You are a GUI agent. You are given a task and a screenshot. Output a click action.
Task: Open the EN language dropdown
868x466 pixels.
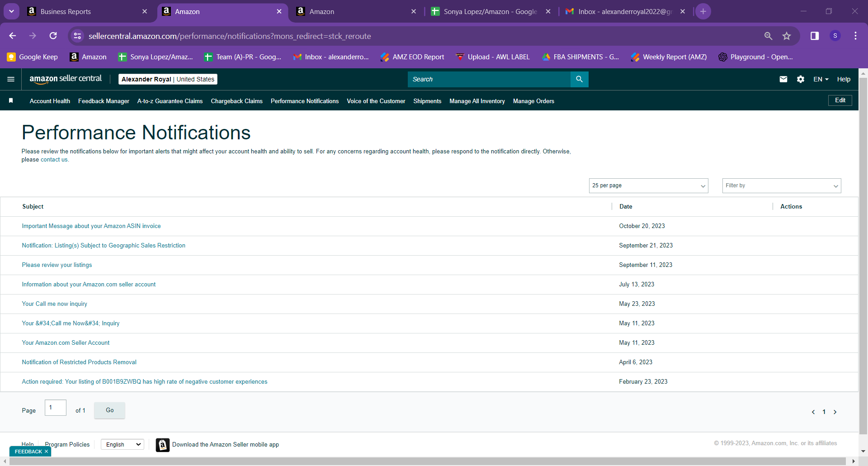pos(821,79)
